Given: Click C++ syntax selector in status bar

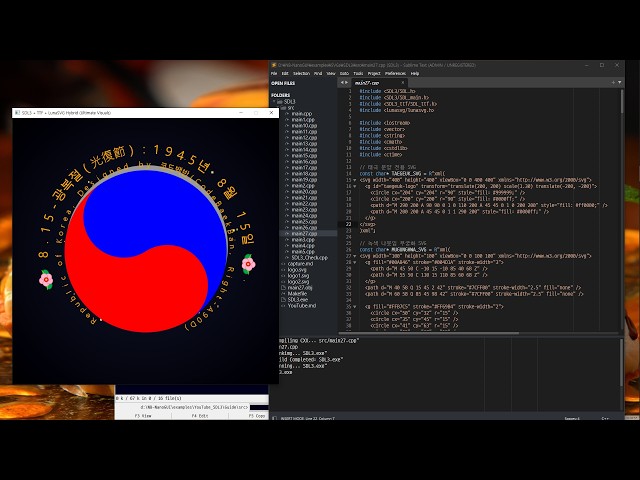Looking at the screenshot, I should click(x=605, y=418).
